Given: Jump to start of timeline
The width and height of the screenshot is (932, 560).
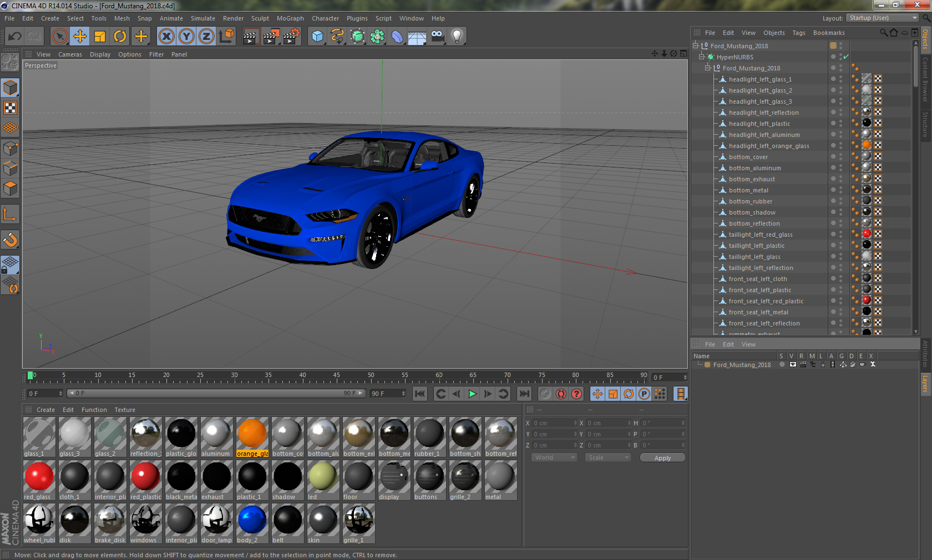Looking at the screenshot, I should click(420, 394).
